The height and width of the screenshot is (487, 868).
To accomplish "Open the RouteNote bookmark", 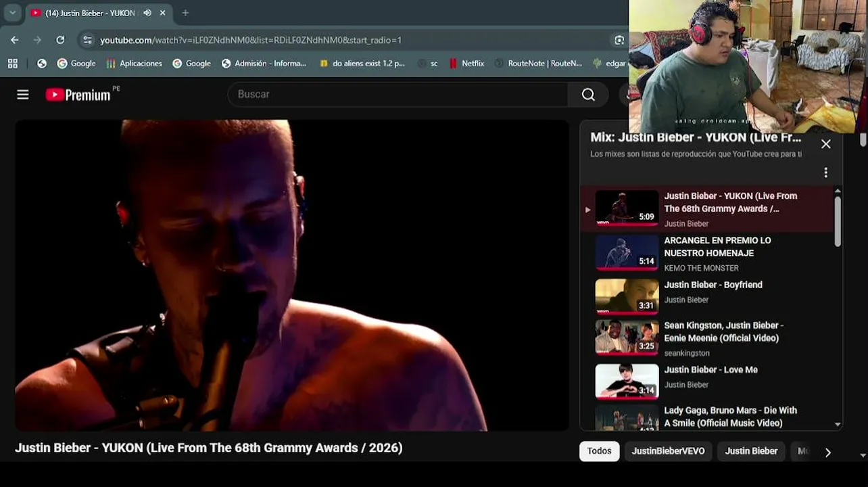I will point(538,63).
